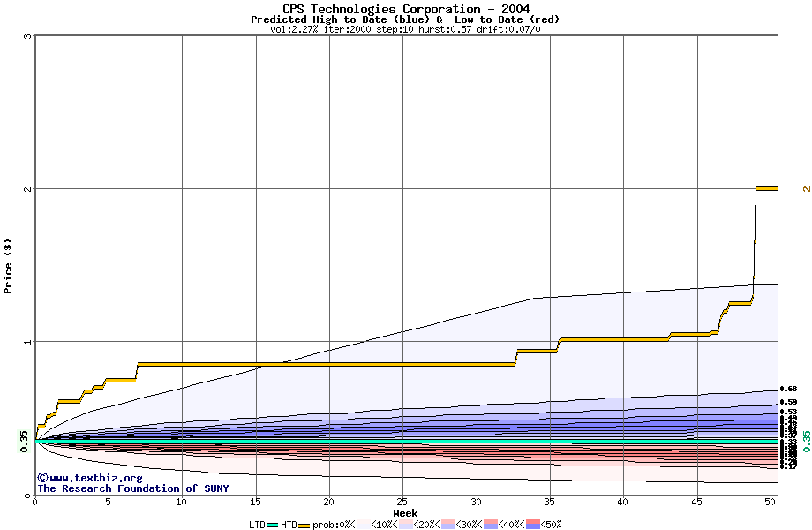Pick the swatch between <30% and <40%
Viewport: 812px width, 530px height.
tap(491, 525)
